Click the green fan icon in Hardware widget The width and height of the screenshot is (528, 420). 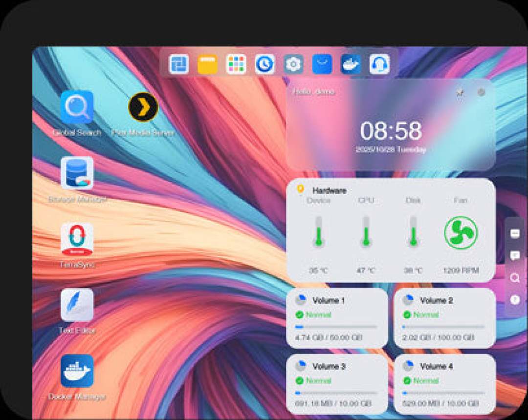[461, 232]
